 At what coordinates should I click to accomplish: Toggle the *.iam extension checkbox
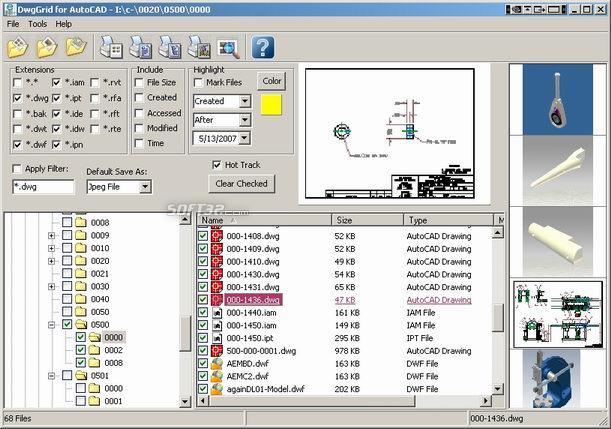(57, 83)
